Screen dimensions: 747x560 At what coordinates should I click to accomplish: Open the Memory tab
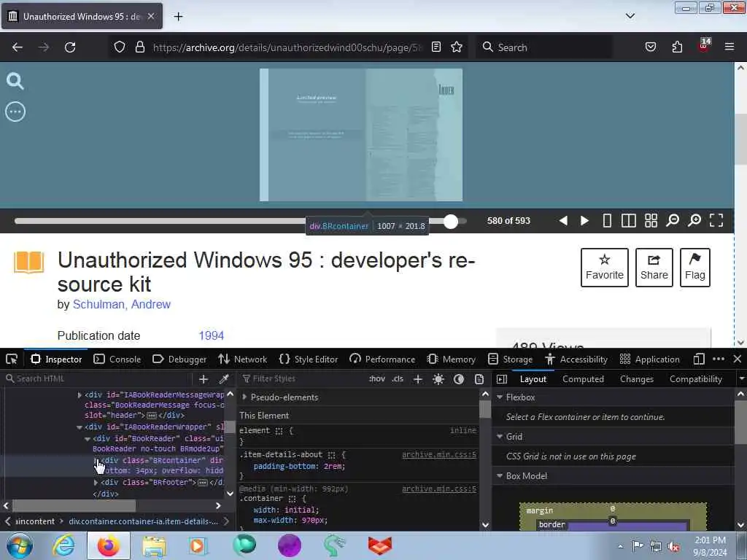pyautogui.click(x=451, y=359)
